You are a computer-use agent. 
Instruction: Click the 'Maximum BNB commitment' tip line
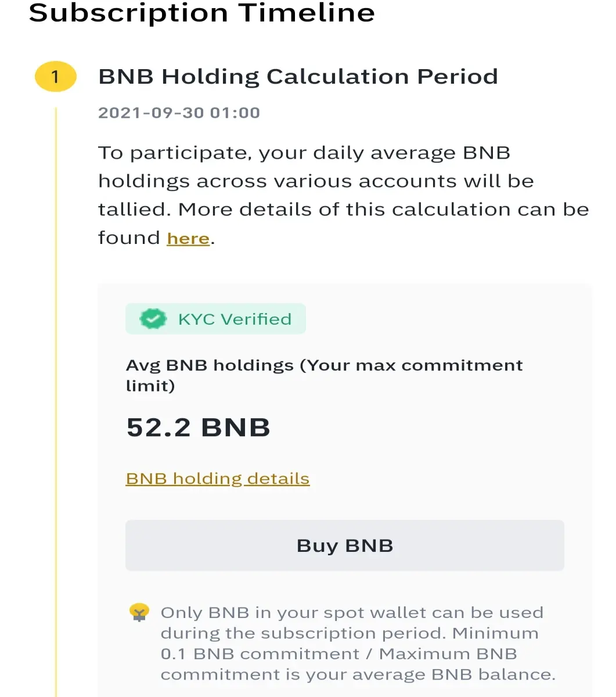358,664
